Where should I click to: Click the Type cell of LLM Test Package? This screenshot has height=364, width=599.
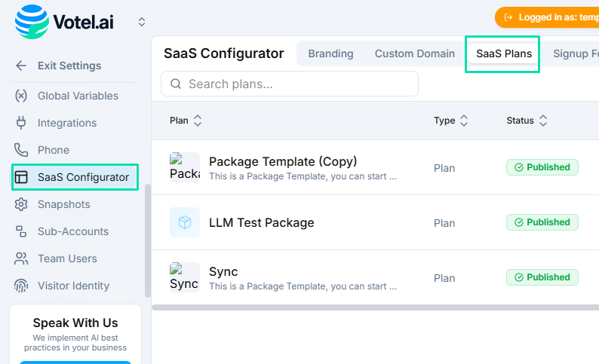(444, 223)
